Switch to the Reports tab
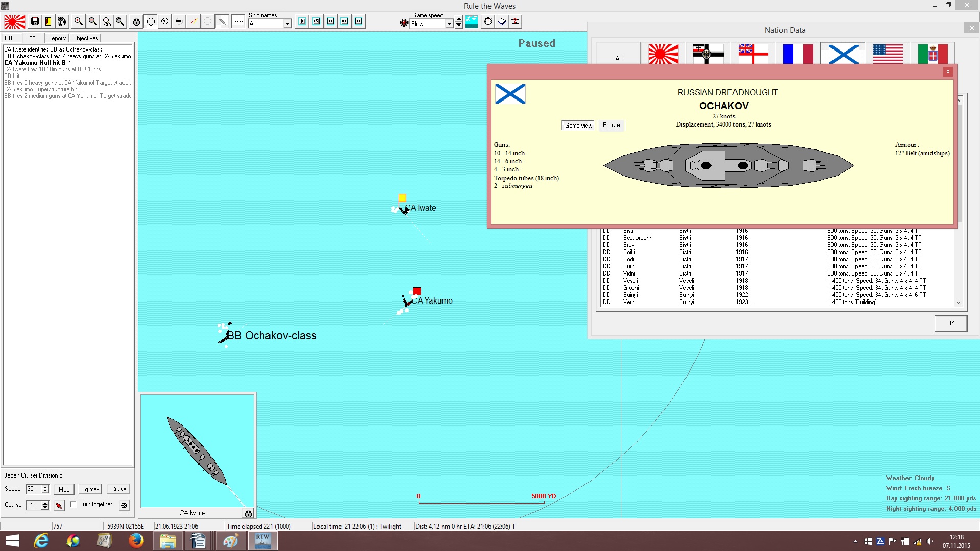The width and height of the screenshot is (980, 551). (x=57, y=38)
